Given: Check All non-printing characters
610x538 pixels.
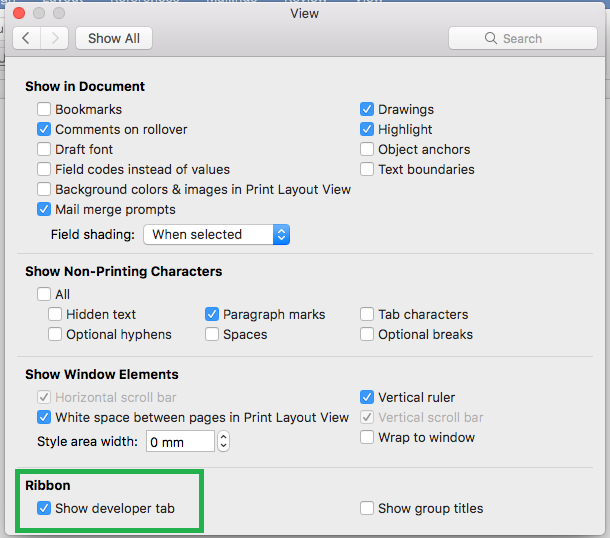Looking at the screenshot, I should click(x=44, y=294).
